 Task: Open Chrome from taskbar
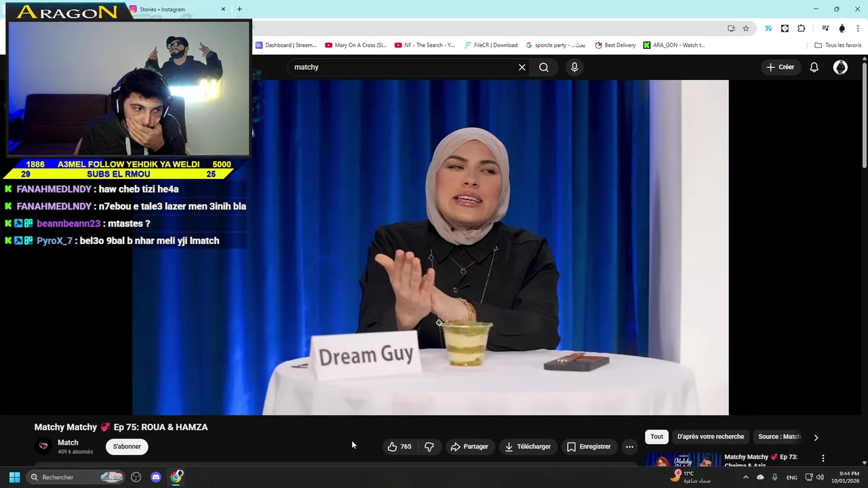(x=176, y=477)
